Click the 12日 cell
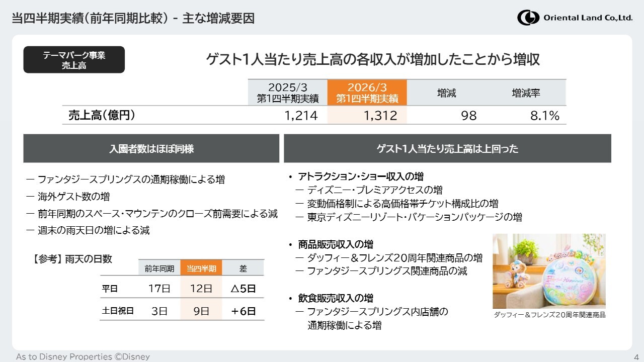644x362 pixels. point(201,289)
